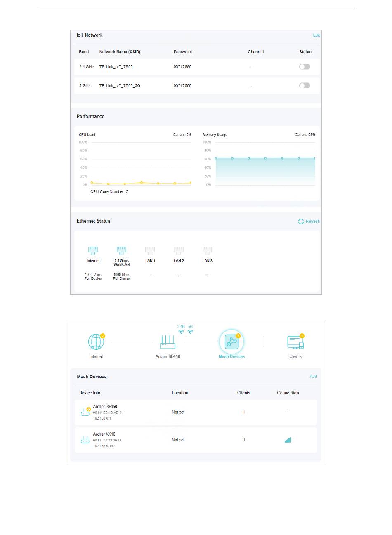The height and width of the screenshot is (535, 392).
Task: Click the client count 1 for Archer BE450
Action: tap(244, 412)
